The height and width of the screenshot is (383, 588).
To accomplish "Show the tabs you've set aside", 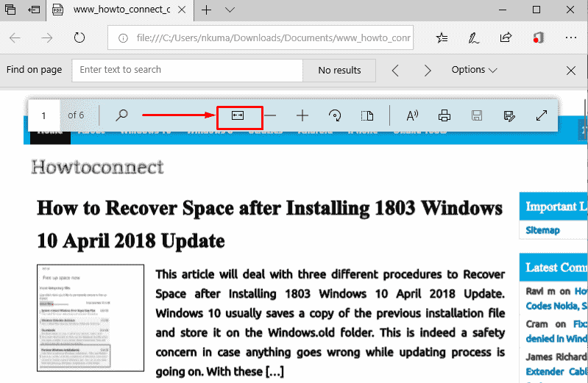I will (10, 10).
